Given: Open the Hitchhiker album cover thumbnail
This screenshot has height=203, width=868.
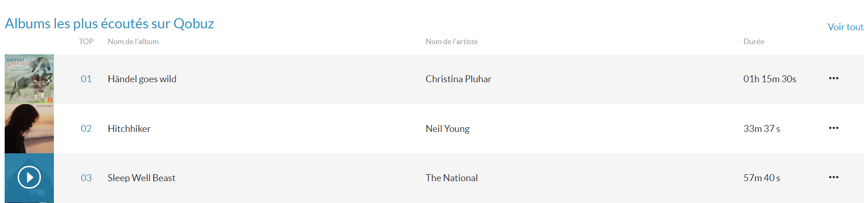Looking at the screenshot, I should click(x=29, y=129).
